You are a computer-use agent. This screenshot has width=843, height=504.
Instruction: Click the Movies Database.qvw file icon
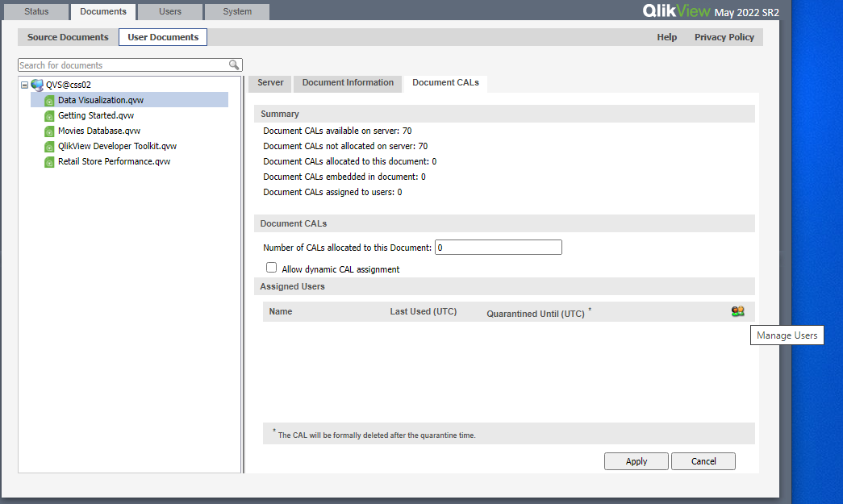tap(49, 131)
